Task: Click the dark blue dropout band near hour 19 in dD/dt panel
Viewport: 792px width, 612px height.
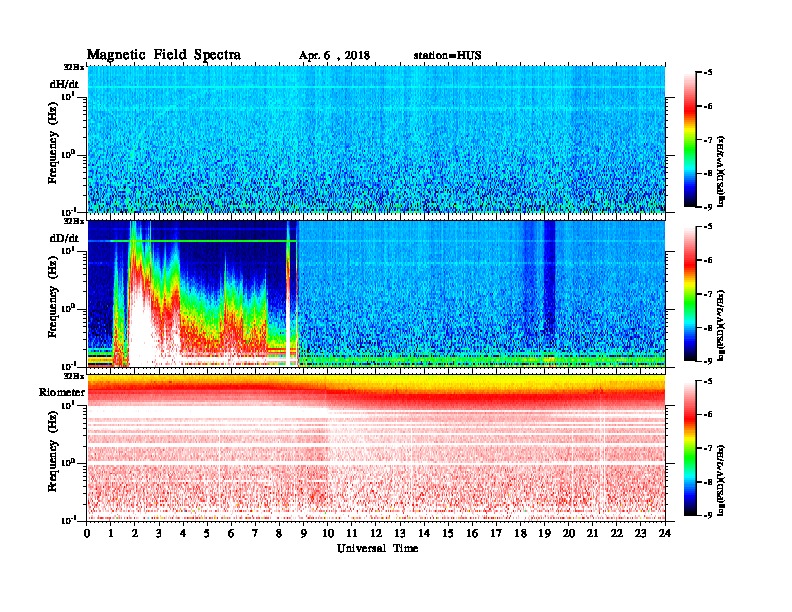Action: [x=549, y=278]
